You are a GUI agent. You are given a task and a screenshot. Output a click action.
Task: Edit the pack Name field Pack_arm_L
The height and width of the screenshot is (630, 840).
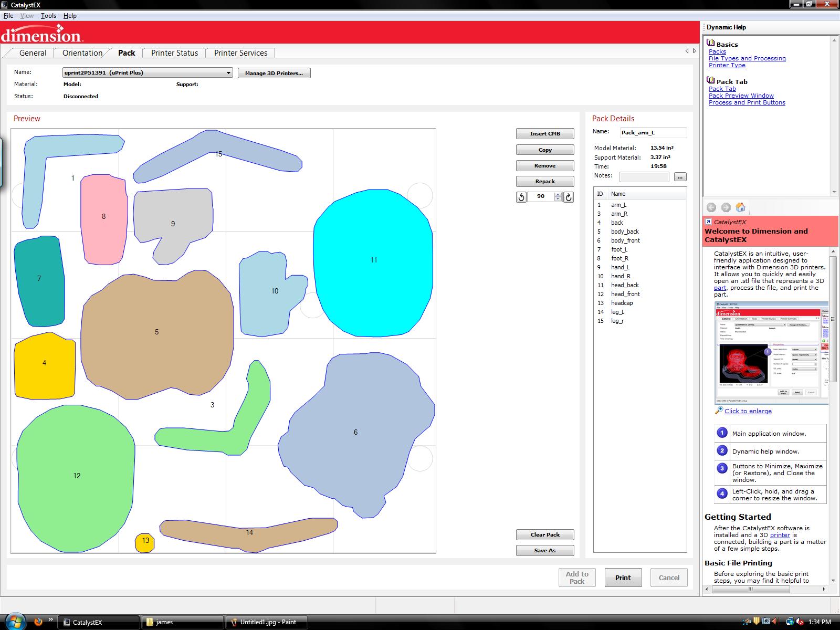[x=653, y=133]
